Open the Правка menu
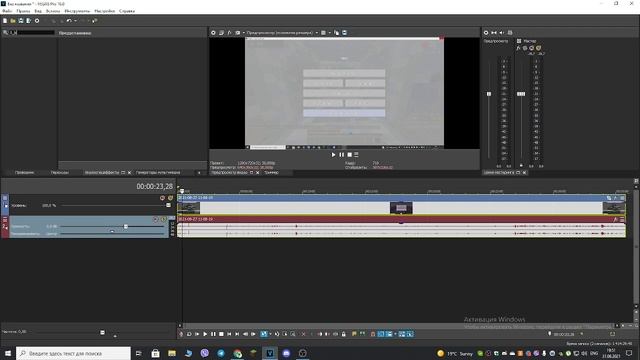The width and height of the screenshot is (640, 360). pos(23,11)
